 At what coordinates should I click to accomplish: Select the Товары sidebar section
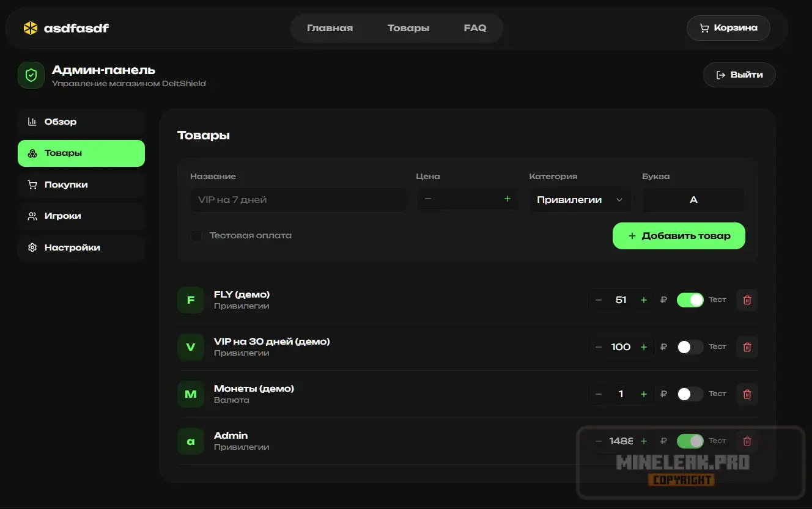pyautogui.click(x=81, y=153)
